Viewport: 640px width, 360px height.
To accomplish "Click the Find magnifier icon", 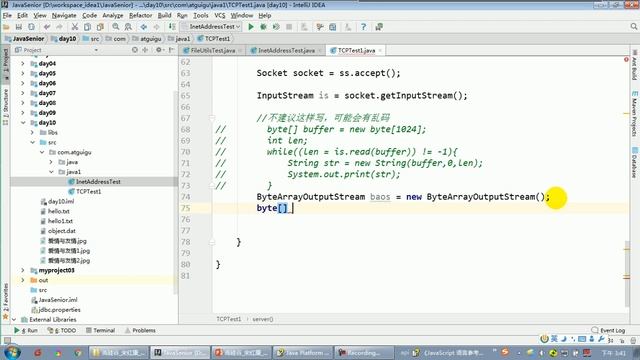I will [x=116, y=27].
